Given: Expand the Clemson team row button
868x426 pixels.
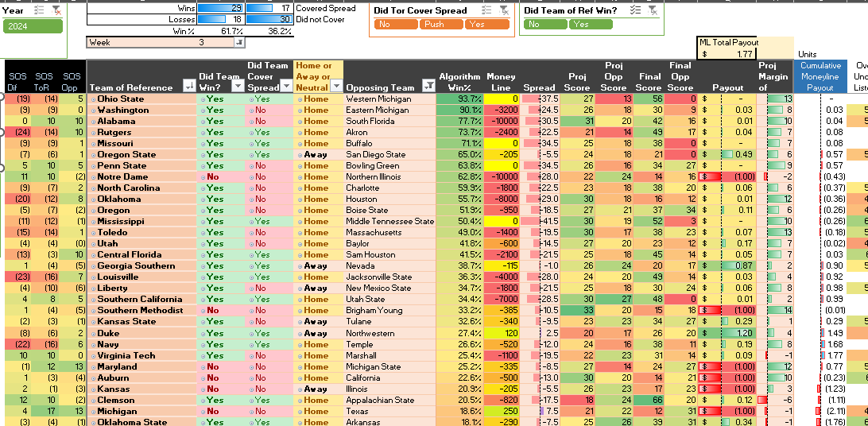Looking at the screenshot, I should click(x=94, y=400).
